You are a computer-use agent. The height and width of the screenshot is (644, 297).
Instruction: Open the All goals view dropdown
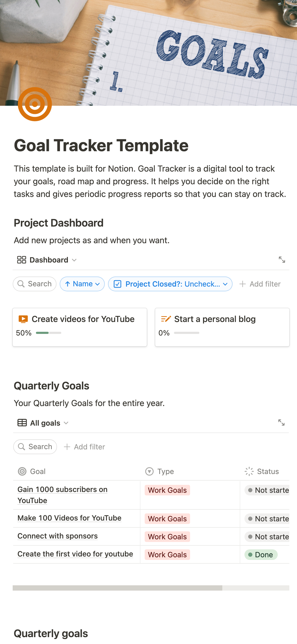(43, 423)
